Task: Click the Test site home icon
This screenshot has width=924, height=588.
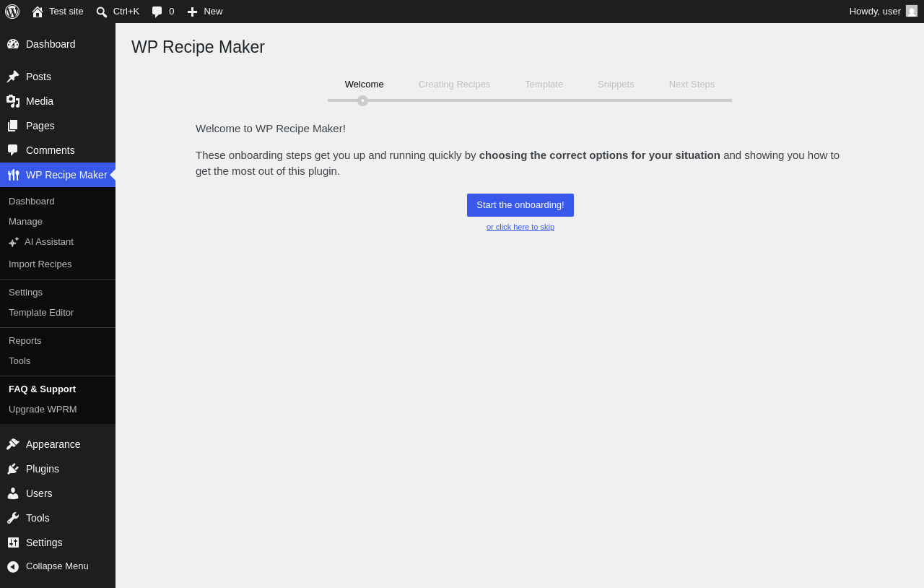Action: [38, 12]
